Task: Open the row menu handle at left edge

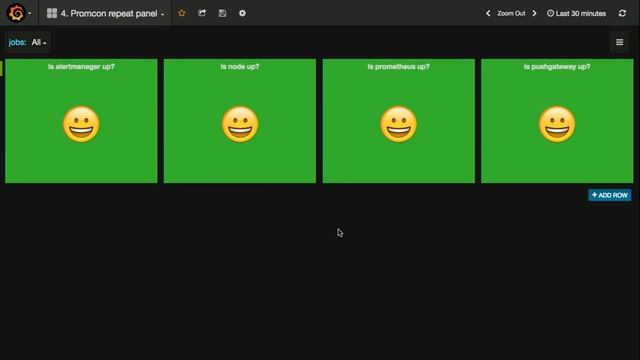Action: click(x=1, y=68)
